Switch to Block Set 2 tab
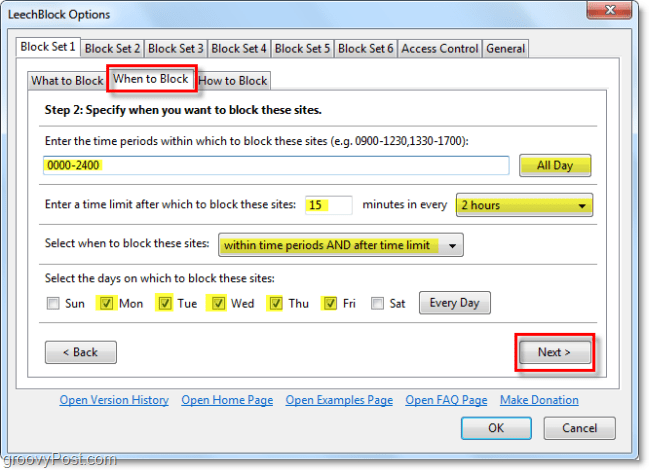The width and height of the screenshot is (649, 470). click(x=112, y=49)
